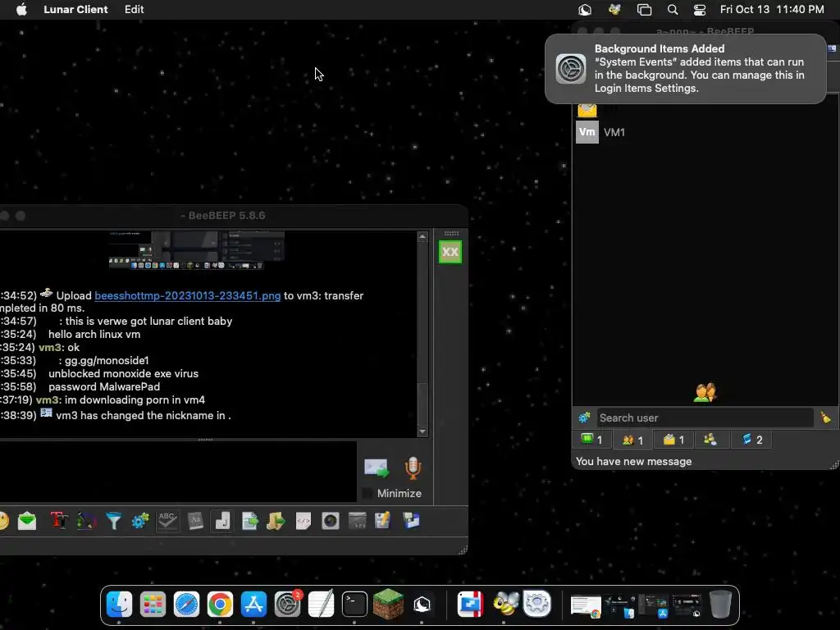Open System Settings with red badge in dock
Screen dimensions: 840x630
288,605
